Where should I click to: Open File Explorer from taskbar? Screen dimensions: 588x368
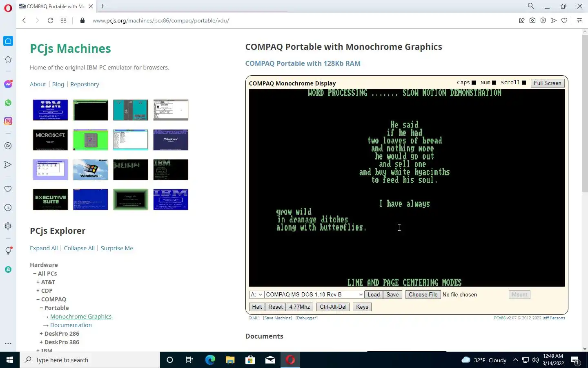(x=230, y=360)
